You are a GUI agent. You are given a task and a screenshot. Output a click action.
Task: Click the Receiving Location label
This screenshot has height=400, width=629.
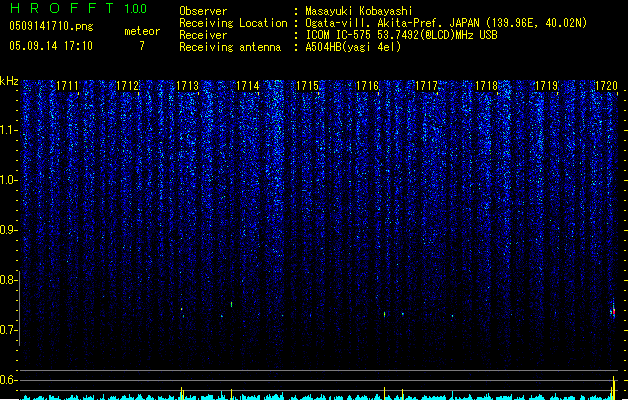pos(233,23)
